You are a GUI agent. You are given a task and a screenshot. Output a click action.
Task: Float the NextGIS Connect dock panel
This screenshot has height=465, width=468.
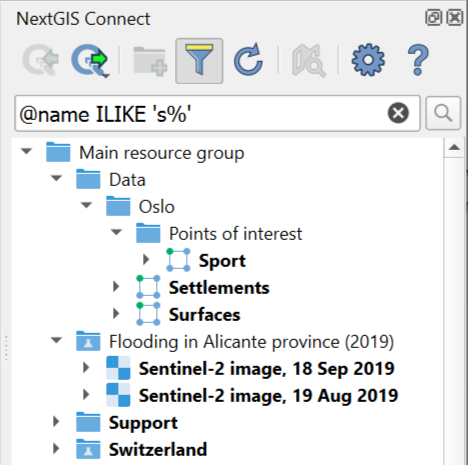pyautogui.click(x=434, y=17)
